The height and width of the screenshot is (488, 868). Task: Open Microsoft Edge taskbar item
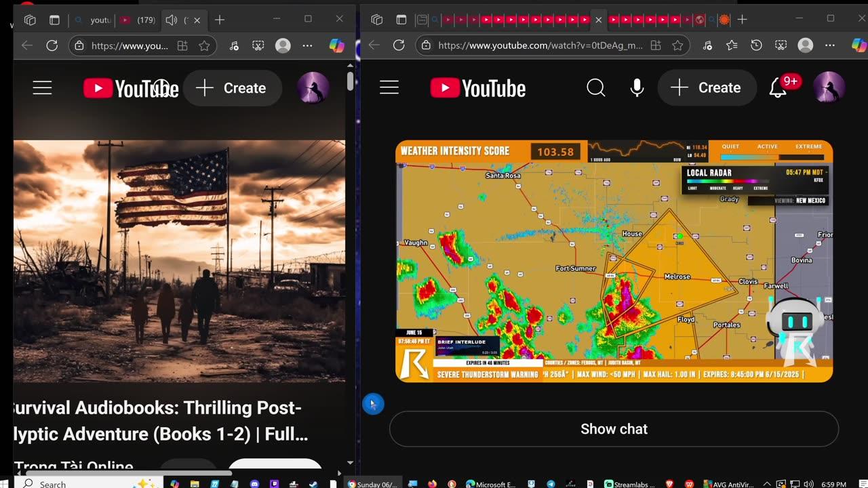click(491, 484)
